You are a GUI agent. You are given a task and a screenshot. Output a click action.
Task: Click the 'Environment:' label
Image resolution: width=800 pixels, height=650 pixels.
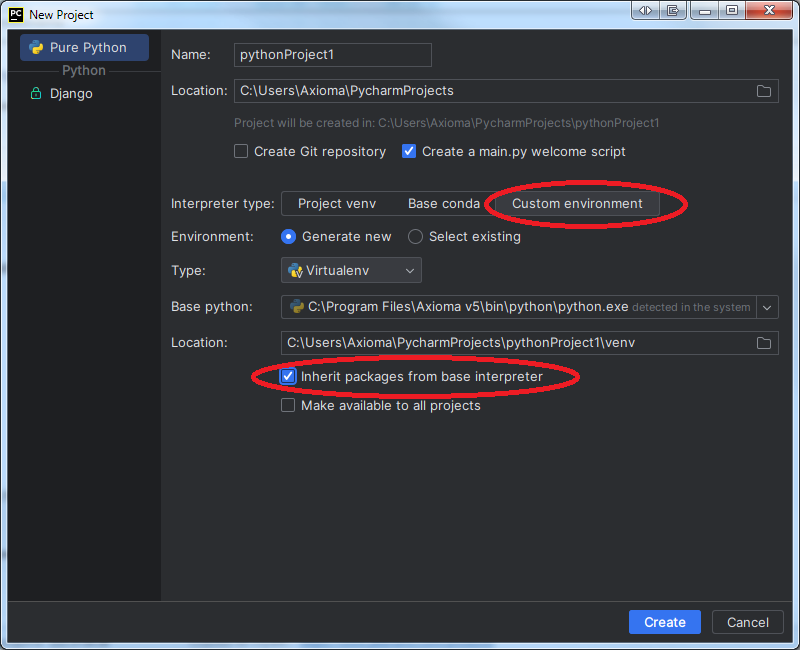[212, 237]
